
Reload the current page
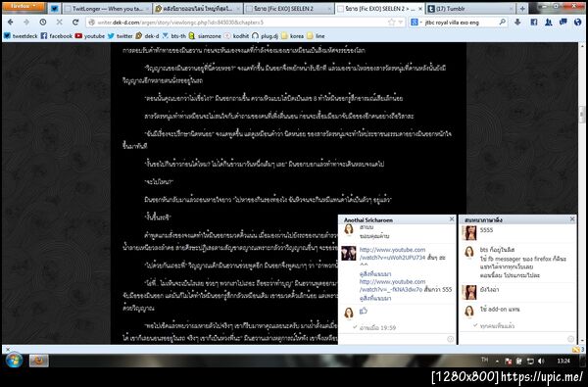[75, 23]
